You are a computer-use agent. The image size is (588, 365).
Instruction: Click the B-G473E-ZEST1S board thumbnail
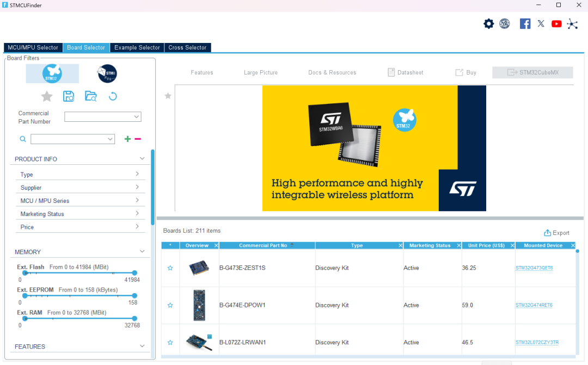[199, 268]
